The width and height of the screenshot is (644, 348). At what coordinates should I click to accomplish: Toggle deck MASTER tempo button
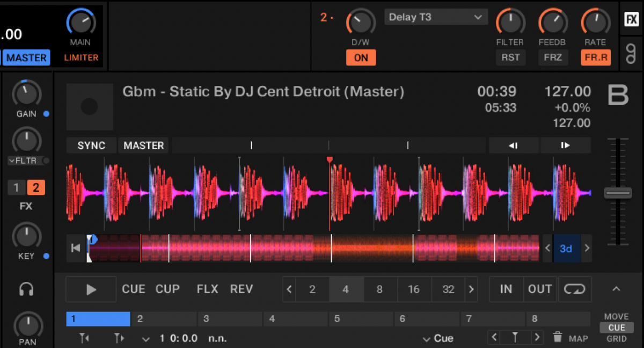[x=143, y=146]
